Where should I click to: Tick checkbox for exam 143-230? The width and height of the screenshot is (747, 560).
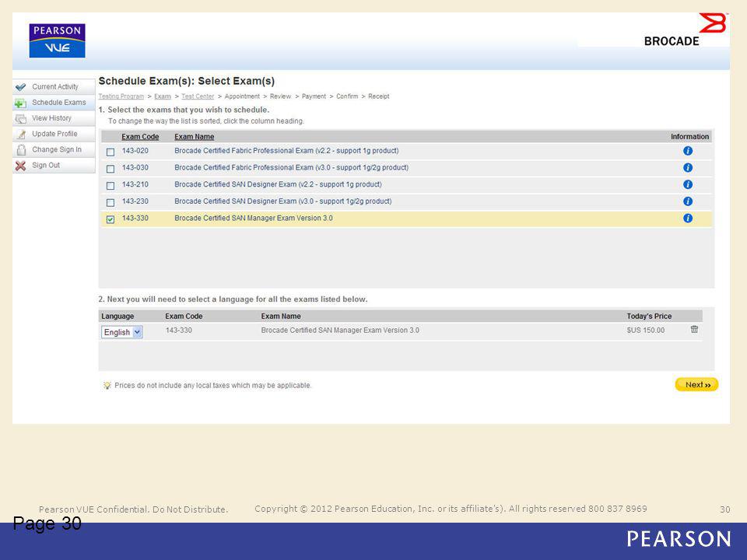pyautogui.click(x=110, y=202)
